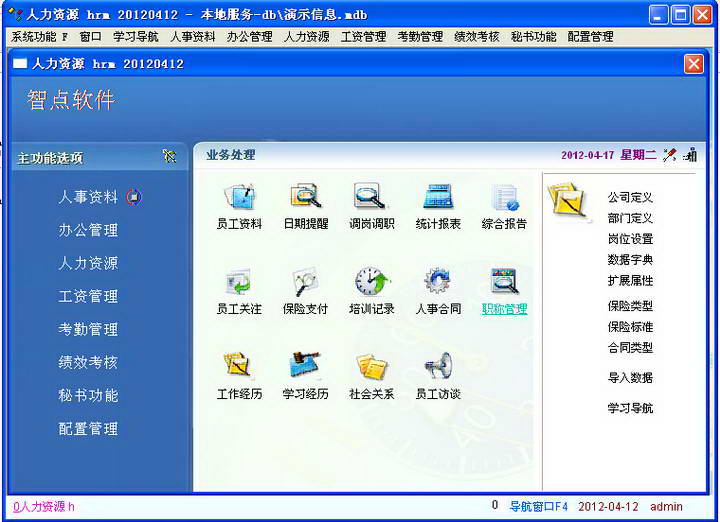The image size is (720, 522).
Task: Open the 人事资料 menu in menu bar
Action: [193, 37]
